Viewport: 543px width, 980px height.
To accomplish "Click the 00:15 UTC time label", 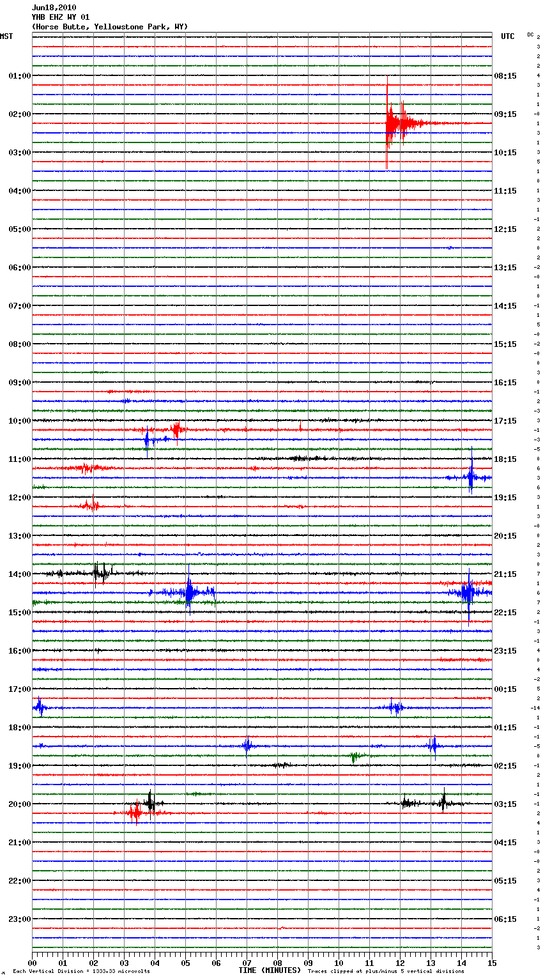I will click(x=505, y=689).
